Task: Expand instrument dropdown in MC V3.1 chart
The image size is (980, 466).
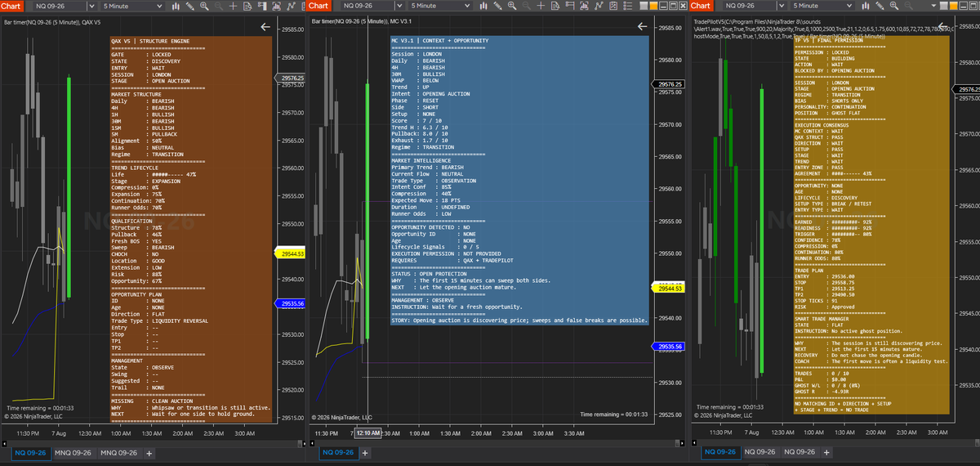Action: pyautogui.click(x=399, y=6)
